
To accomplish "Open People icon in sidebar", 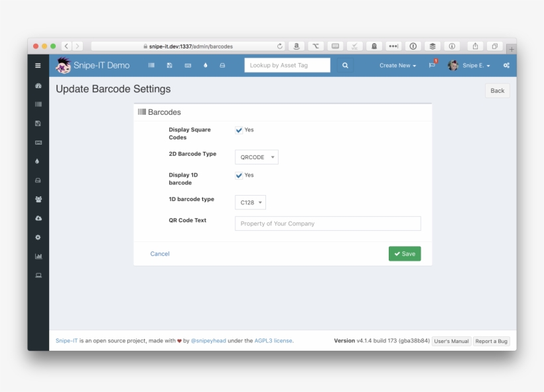I will click(x=38, y=199).
